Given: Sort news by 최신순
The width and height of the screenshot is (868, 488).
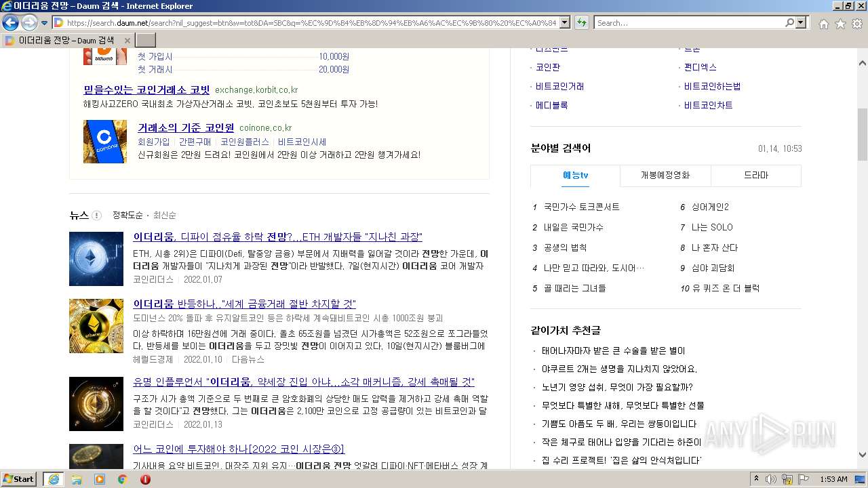Looking at the screenshot, I should [x=165, y=216].
